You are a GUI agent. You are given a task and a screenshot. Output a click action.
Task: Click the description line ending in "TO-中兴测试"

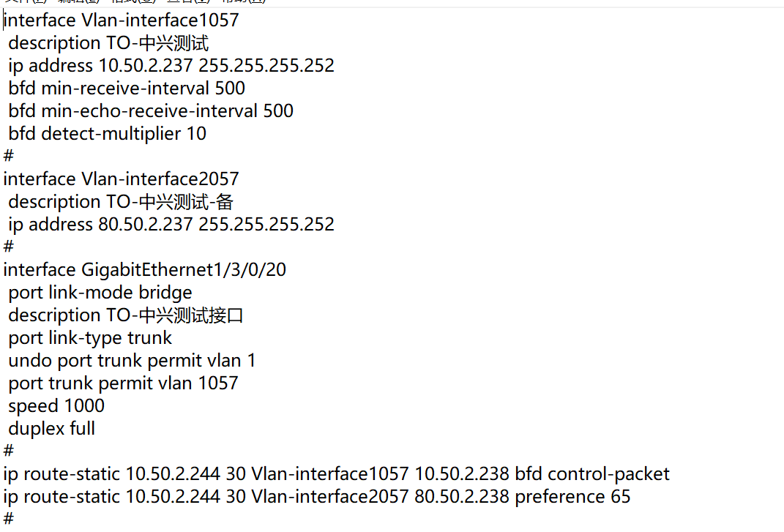point(108,43)
